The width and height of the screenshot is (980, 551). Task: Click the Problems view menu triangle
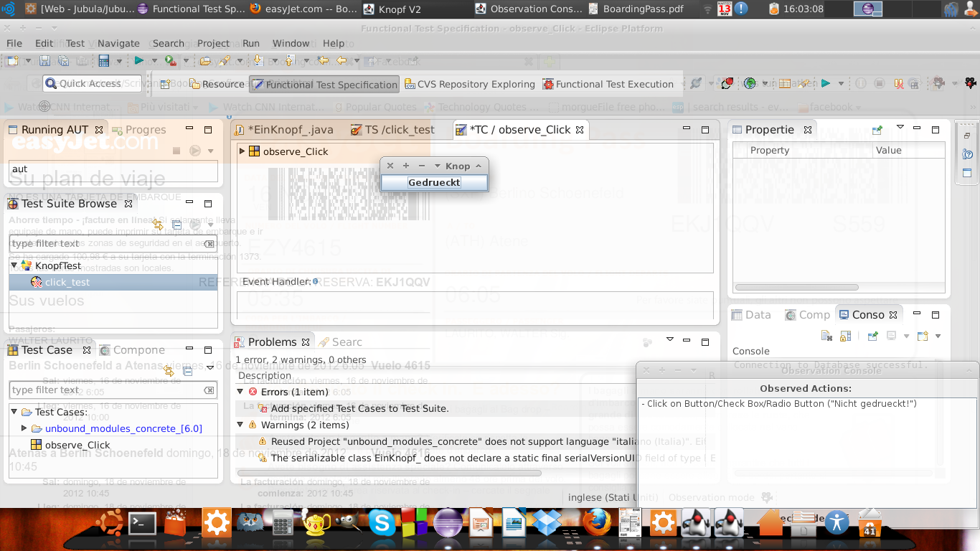pyautogui.click(x=670, y=339)
